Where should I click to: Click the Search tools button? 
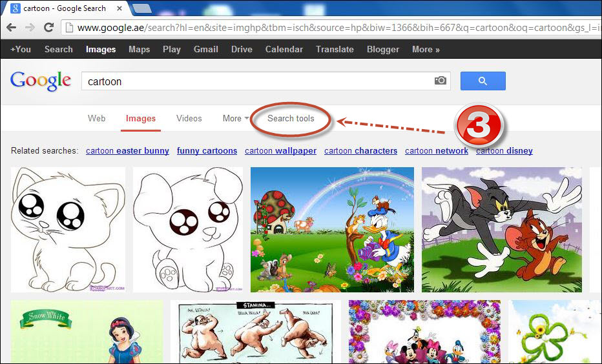pos(291,118)
